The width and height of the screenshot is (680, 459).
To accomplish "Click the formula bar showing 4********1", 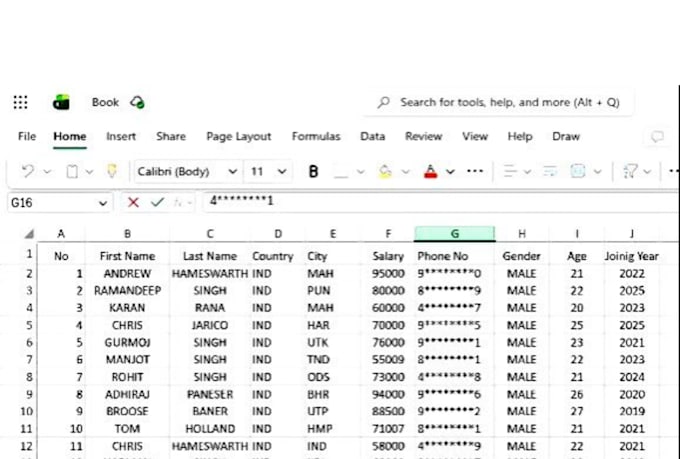I will 440,202.
